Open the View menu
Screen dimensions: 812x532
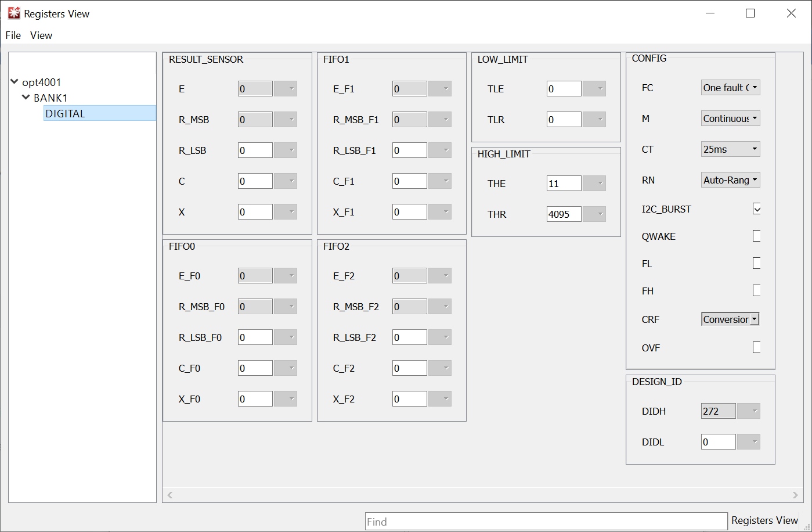pyautogui.click(x=41, y=35)
